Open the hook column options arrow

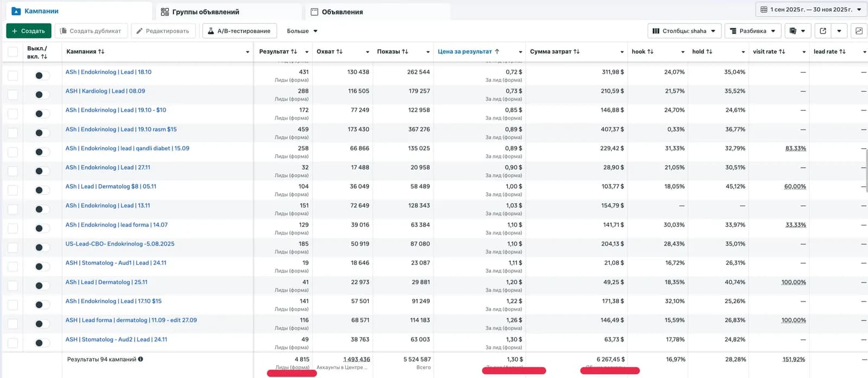(x=683, y=52)
